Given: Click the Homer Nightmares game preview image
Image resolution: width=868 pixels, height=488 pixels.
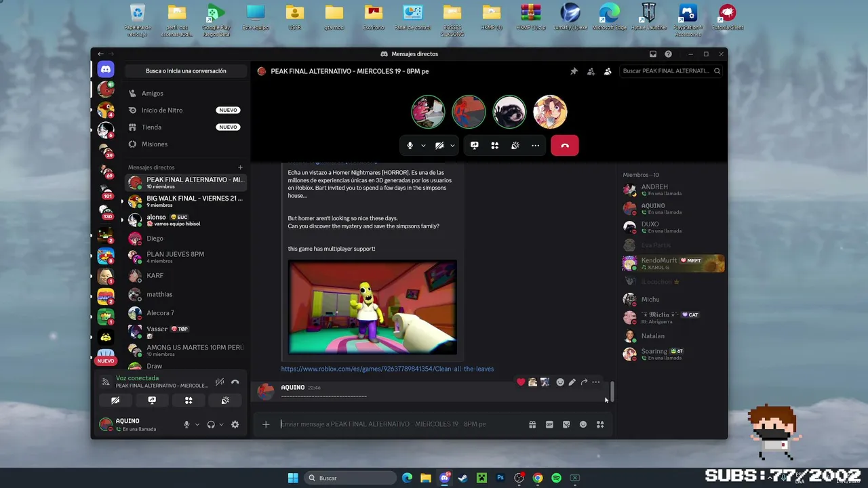Looking at the screenshot, I should (372, 307).
